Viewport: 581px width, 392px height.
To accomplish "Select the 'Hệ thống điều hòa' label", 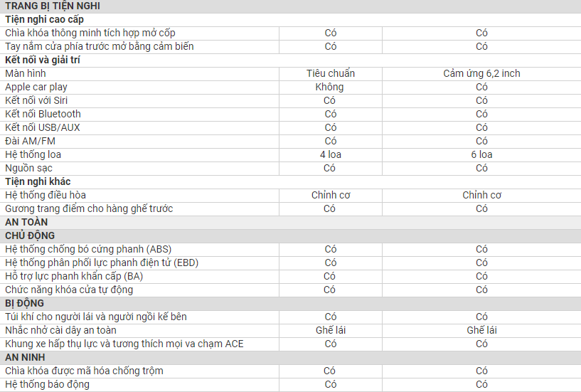I will pos(46,195).
